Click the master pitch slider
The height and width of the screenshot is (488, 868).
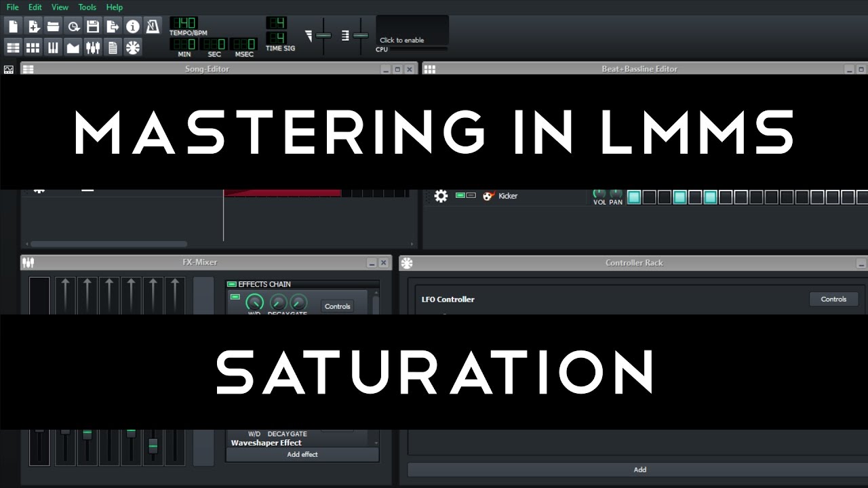pos(360,35)
